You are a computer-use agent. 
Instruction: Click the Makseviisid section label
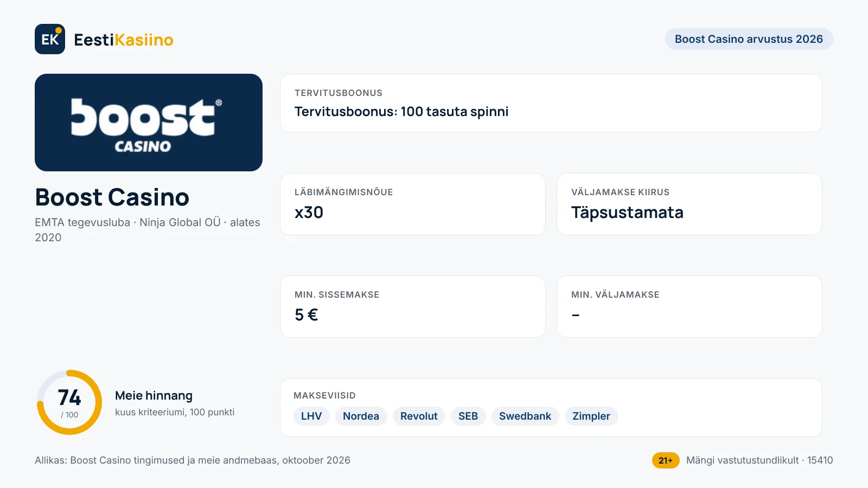324,395
